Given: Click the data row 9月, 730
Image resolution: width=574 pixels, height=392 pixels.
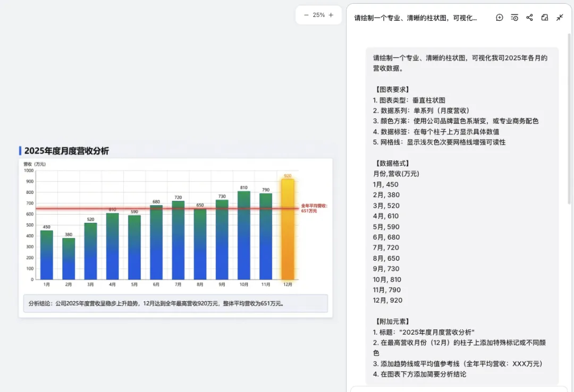Looking at the screenshot, I should coord(386,269).
